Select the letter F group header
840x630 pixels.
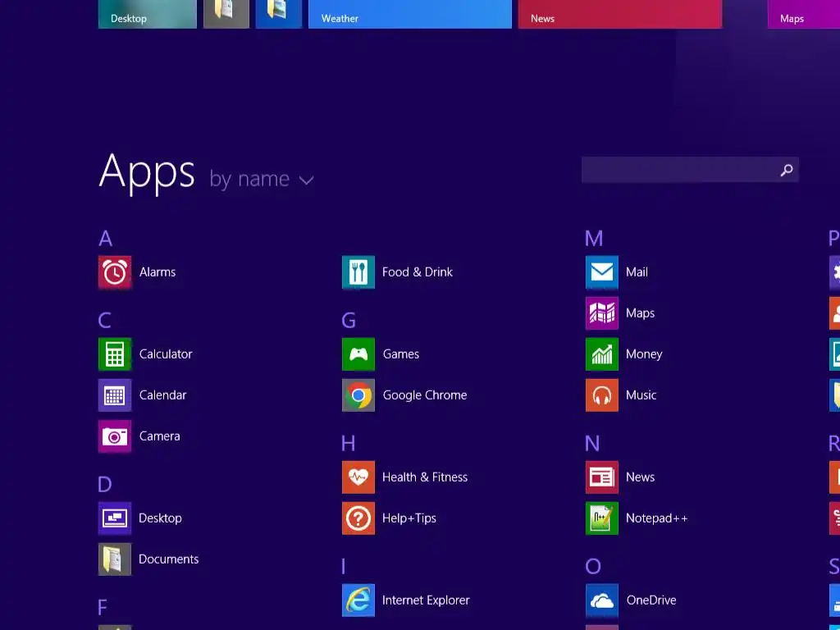coord(103,608)
